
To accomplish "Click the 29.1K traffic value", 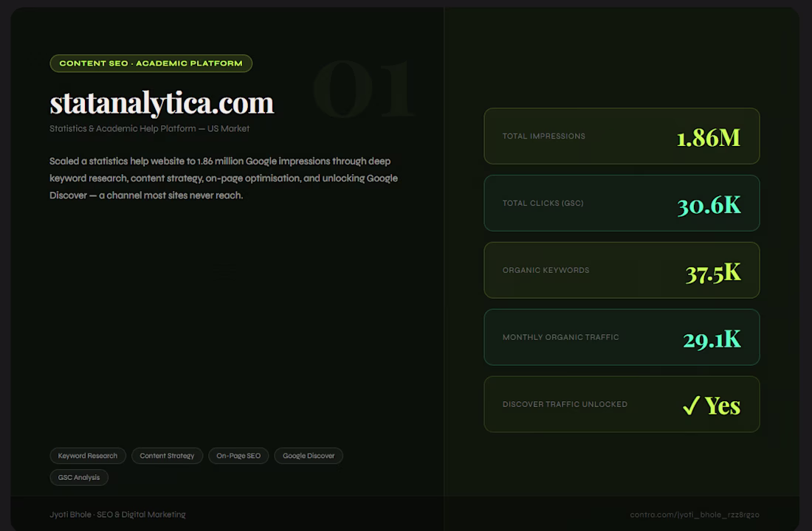I will [712, 339].
